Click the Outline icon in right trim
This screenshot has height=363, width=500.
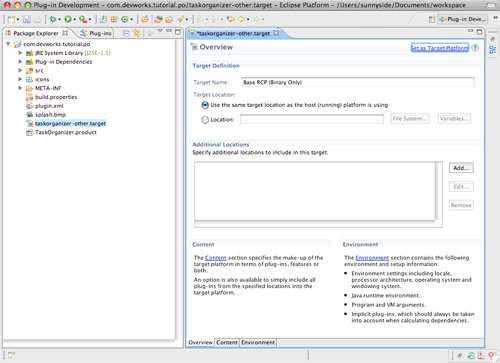pyautogui.click(x=493, y=50)
